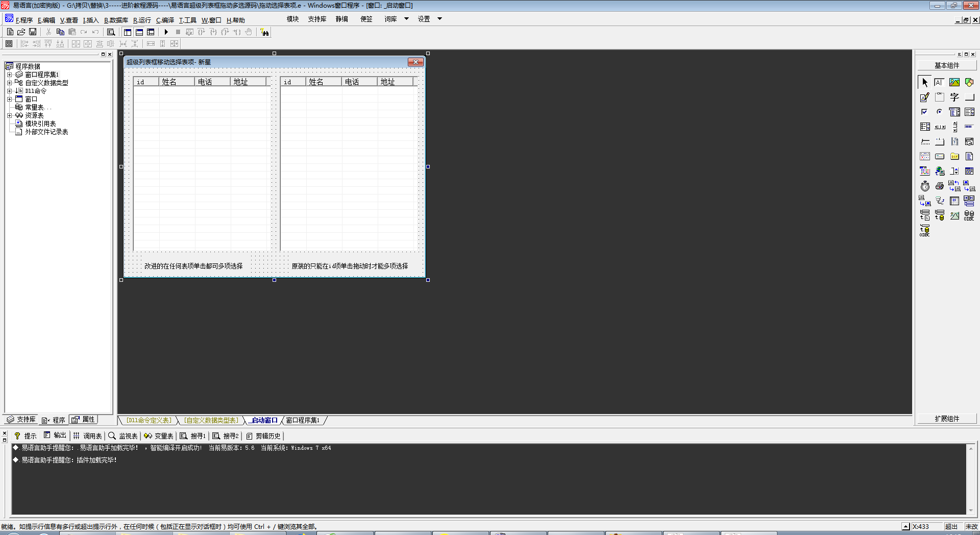Save the program with the floppy disk icon
The height and width of the screenshot is (535, 980).
[33, 32]
